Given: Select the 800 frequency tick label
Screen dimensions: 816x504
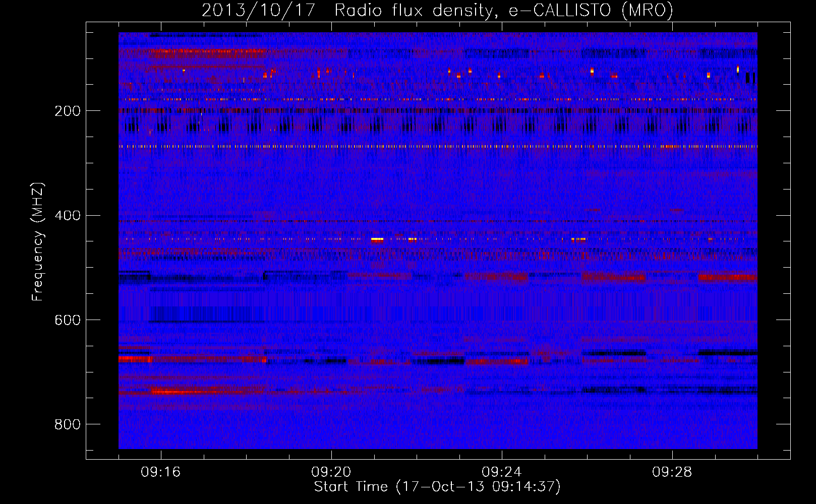Looking at the screenshot, I should tap(68, 424).
